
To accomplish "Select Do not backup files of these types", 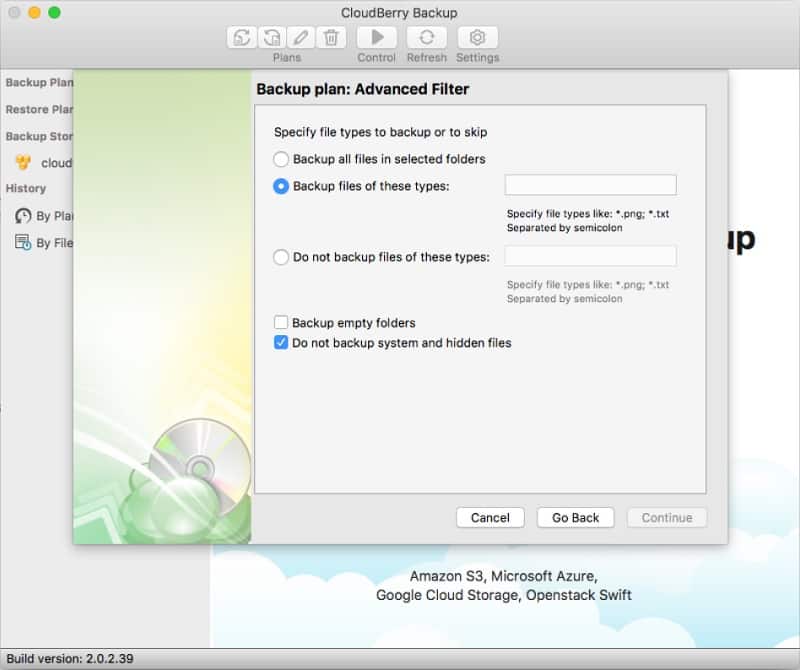I will pyautogui.click(x=281, y=257).
